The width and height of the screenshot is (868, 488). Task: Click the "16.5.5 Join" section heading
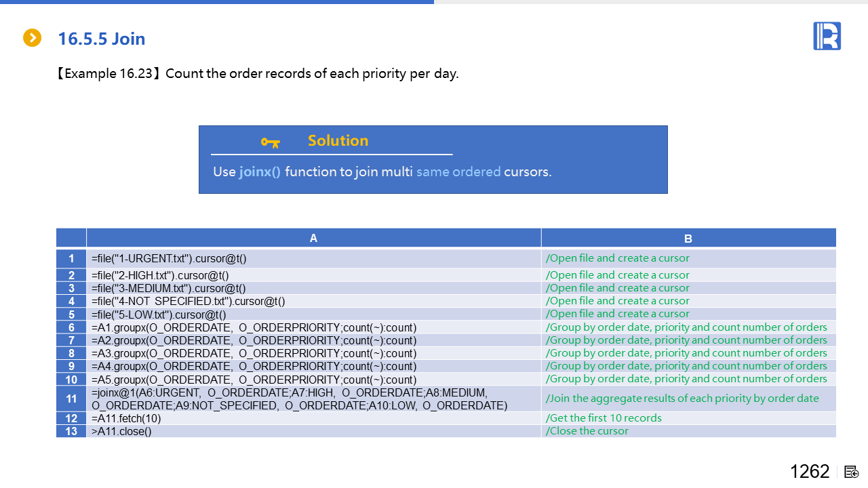tap(102, 39)
